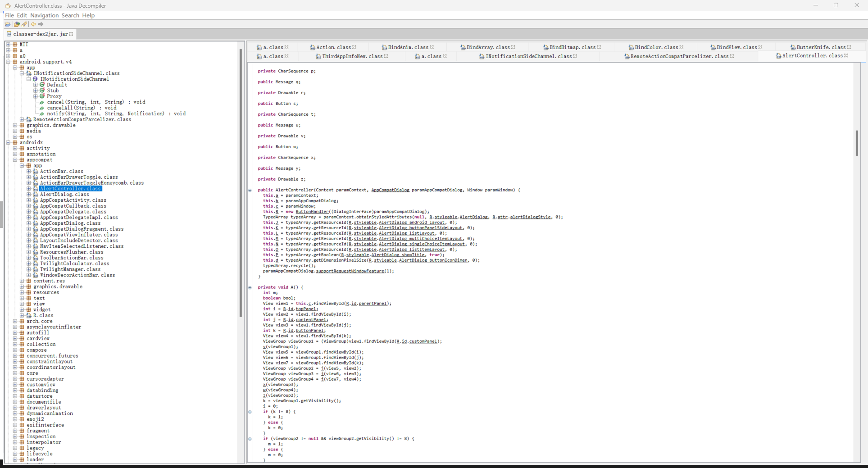Click the class icon beside Stub
The image size is (868, 468).
42,91
